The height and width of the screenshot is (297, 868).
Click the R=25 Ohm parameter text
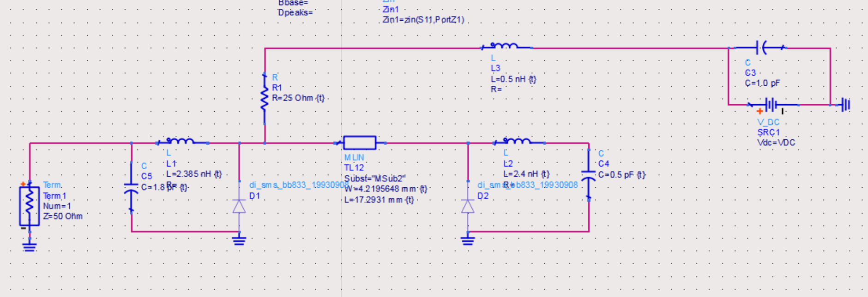(298, 98)
